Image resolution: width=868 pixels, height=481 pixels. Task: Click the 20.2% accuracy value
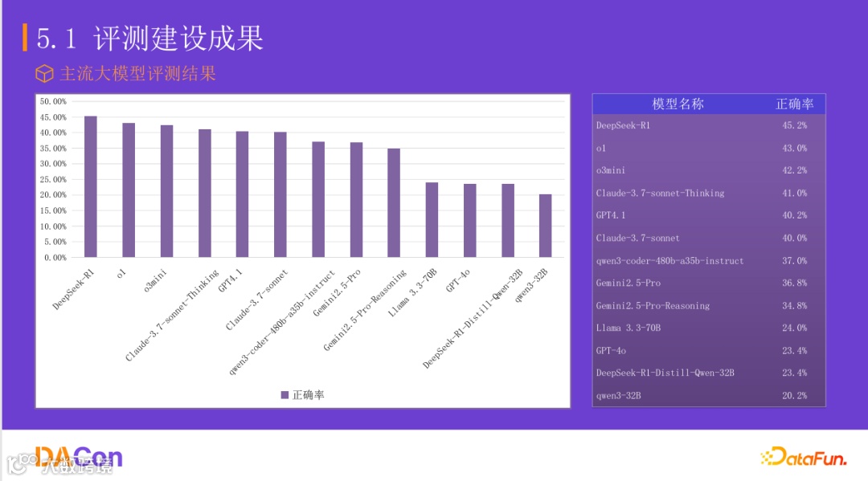[794, 396]
